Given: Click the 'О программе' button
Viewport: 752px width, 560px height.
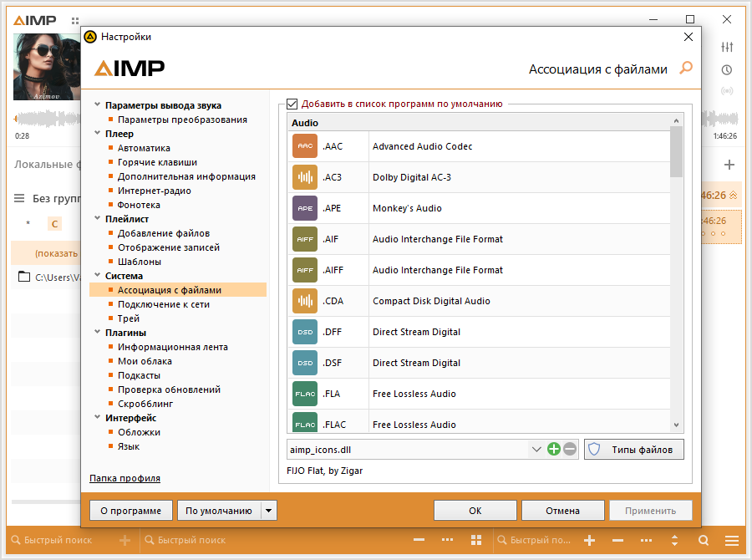Looking at the screenshot, I should coord(131,511).
